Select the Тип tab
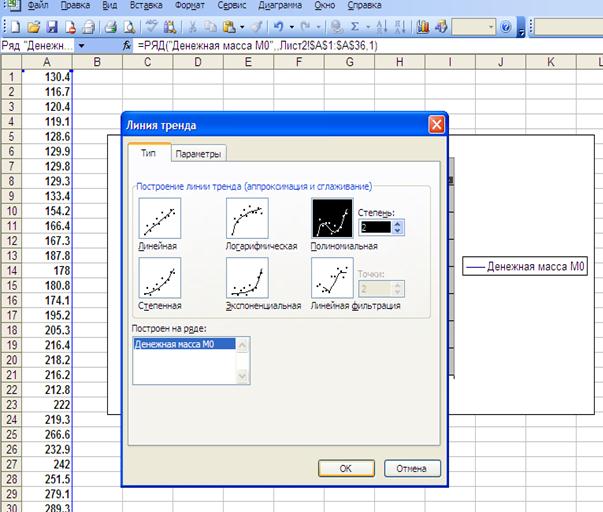The image size is (603, 512). click(148, 153)
